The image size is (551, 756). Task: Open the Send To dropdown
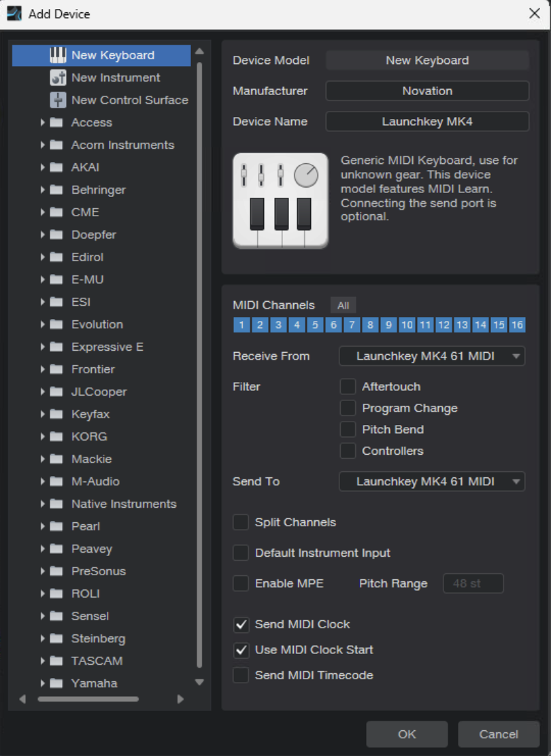432,481
